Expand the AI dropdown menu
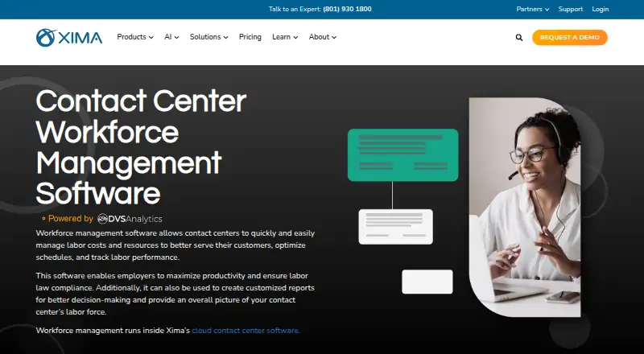Viewport: 644px width, 354px height. [x=171, y=37]
